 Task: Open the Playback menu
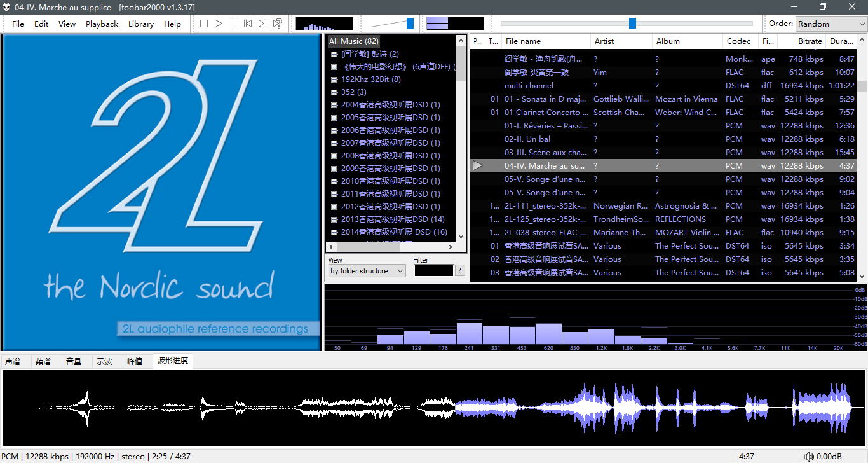[x=102, y=24]
